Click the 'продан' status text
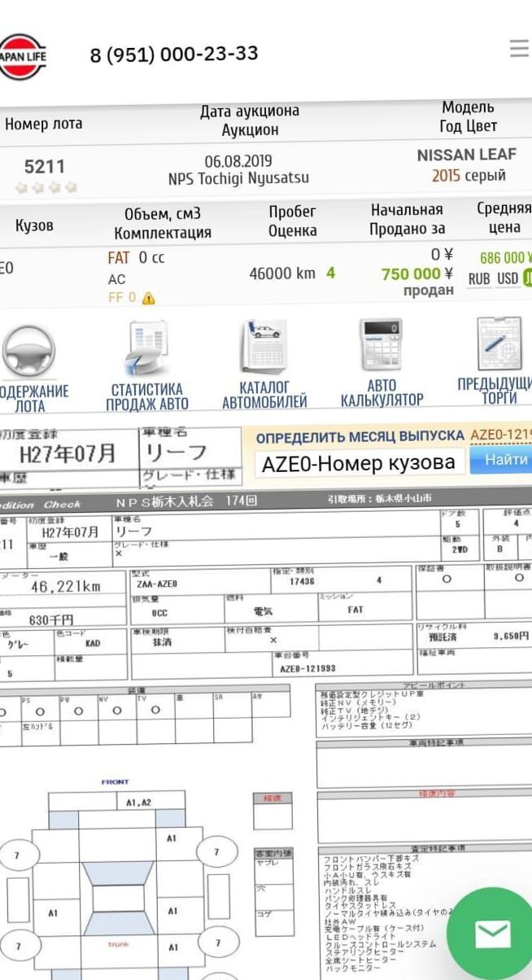This screenshot has width=532, height=980. (x=429, y=291)
